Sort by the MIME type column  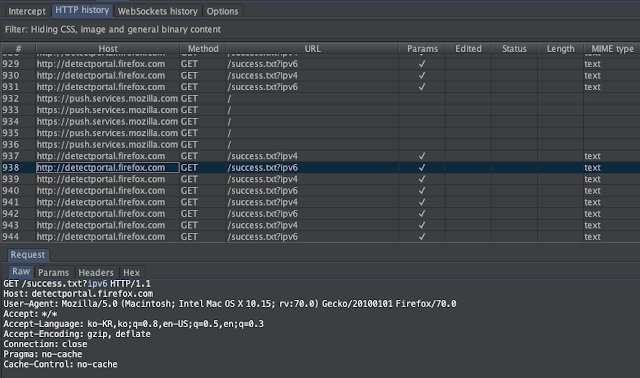pyautogui.click(x=612, y=49)
